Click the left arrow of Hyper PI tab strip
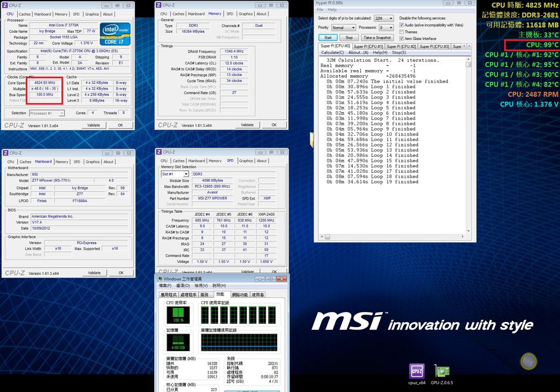560x392 pixels. [x=464, y=46]
